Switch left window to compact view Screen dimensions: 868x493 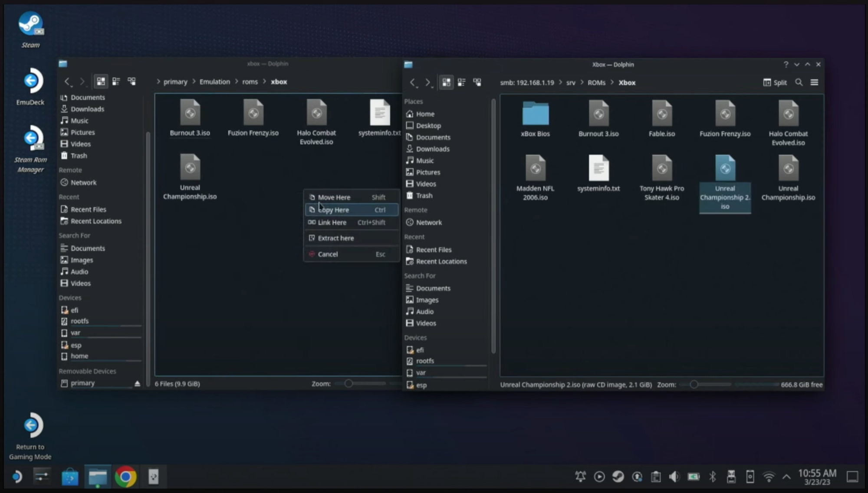click(x=116, y=82)
